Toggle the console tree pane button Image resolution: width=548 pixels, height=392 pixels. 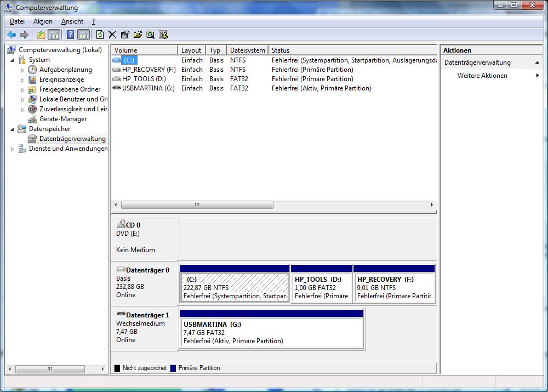point(54,35)
